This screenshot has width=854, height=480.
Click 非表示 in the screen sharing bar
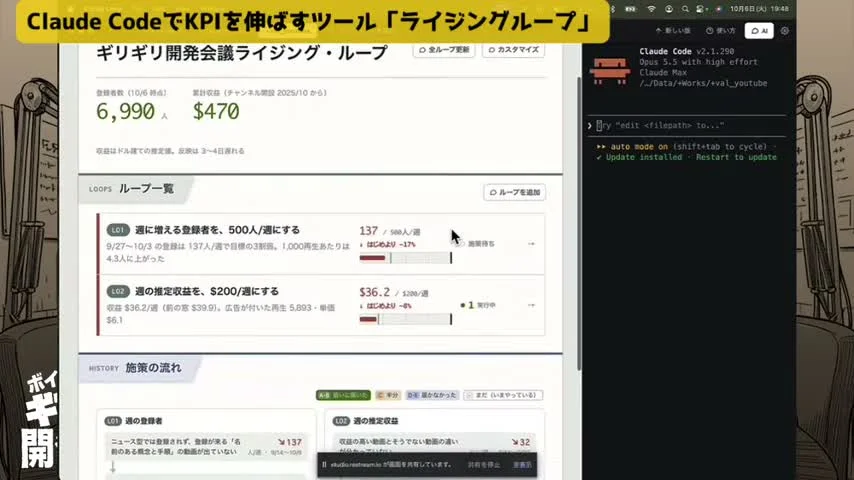(522, 465)
